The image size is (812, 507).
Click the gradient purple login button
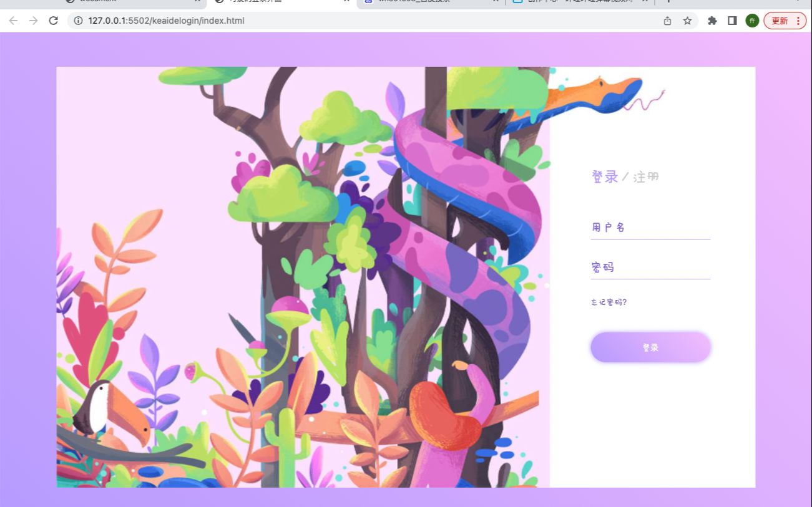(650, 347)
